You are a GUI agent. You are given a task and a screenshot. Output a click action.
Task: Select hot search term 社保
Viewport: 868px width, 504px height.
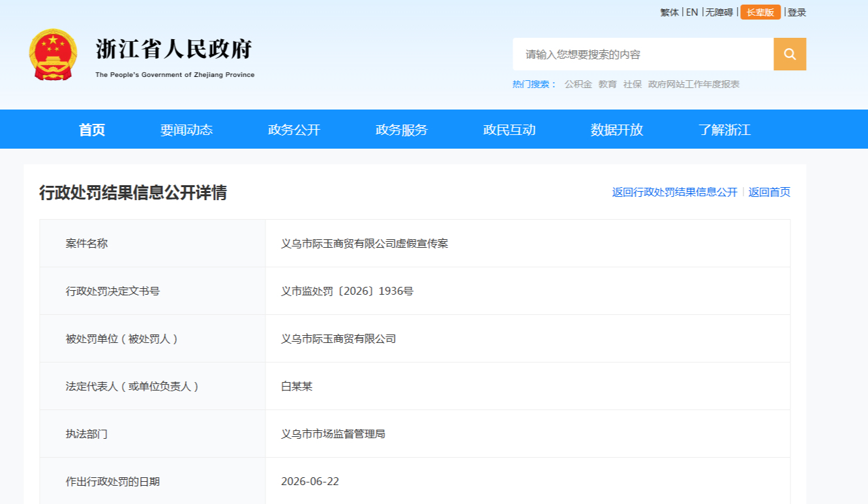coord(633,84)
